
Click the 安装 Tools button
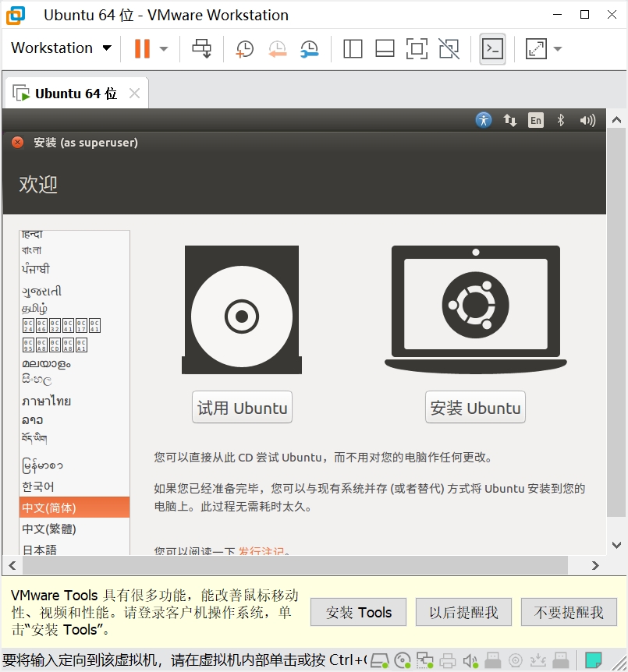(358, 612)
